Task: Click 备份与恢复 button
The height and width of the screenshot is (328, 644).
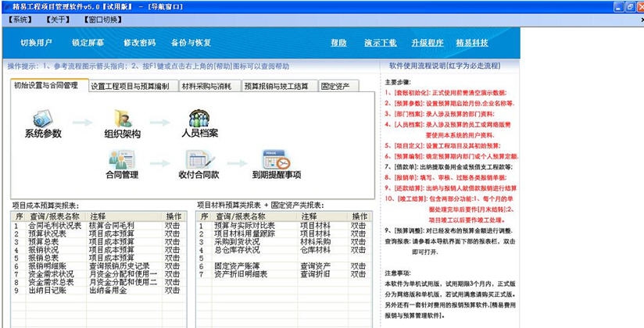Action: (x=191, y=43)
